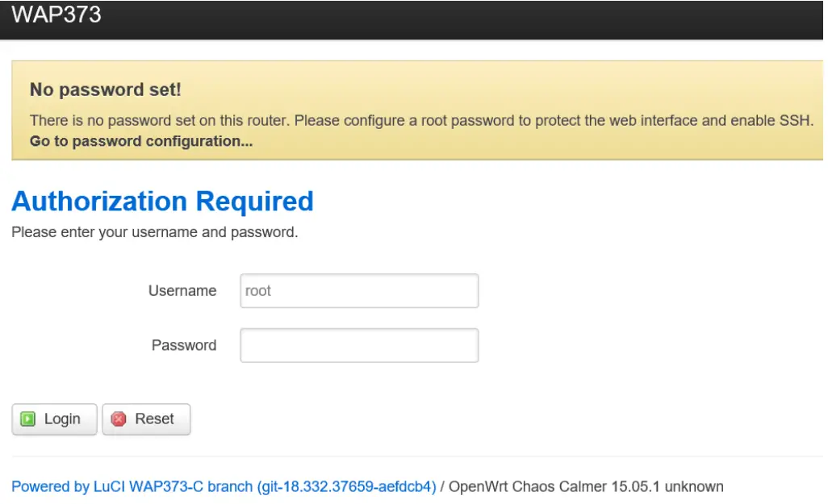828x504 pixels.
Task: Follow the 'Powered by LuCI WAP373-C branch' link
Action: tap(132, 487)
